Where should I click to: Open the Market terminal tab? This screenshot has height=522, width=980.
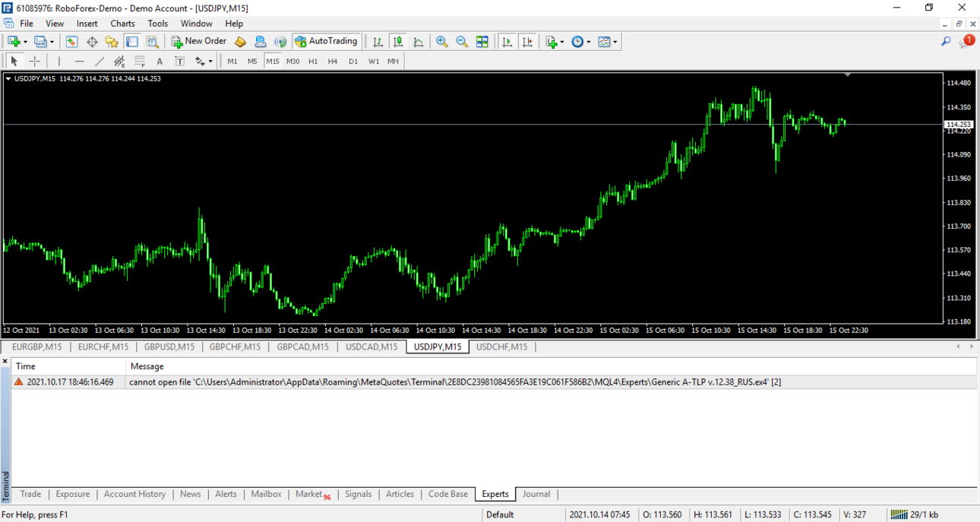coord(312,494)
